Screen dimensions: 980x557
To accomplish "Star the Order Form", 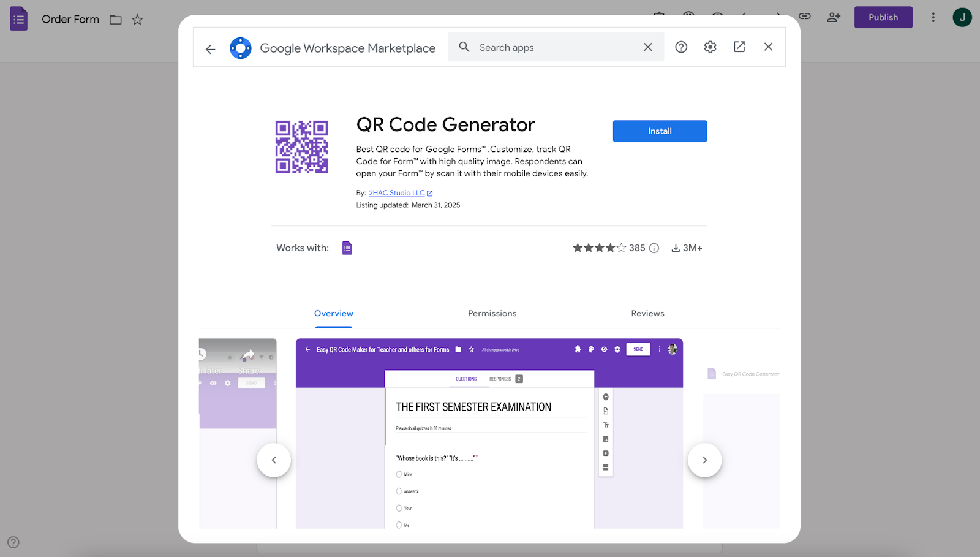I will pos(137,20).
